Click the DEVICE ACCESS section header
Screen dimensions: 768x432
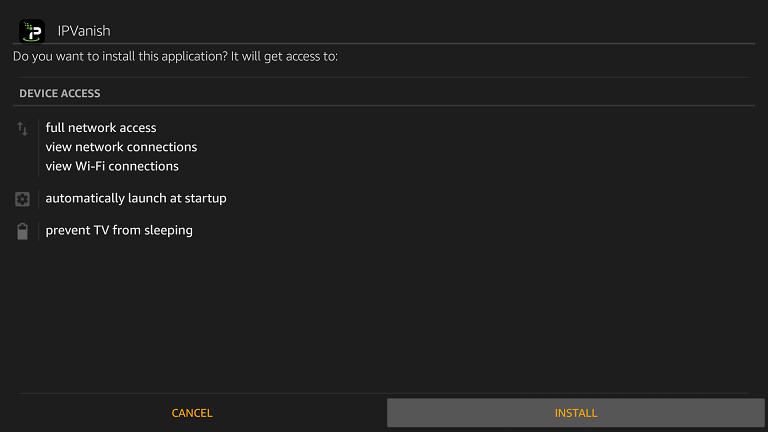tap(60, 94)
